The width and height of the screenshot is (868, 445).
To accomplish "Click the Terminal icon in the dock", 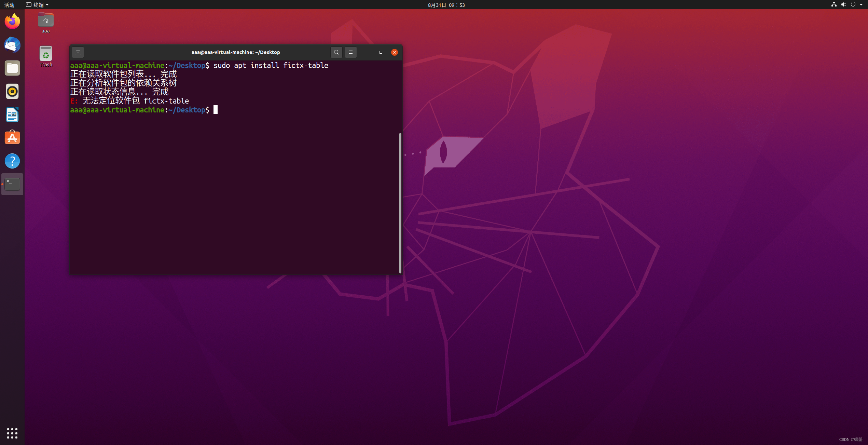I will [x=12, y=184].
